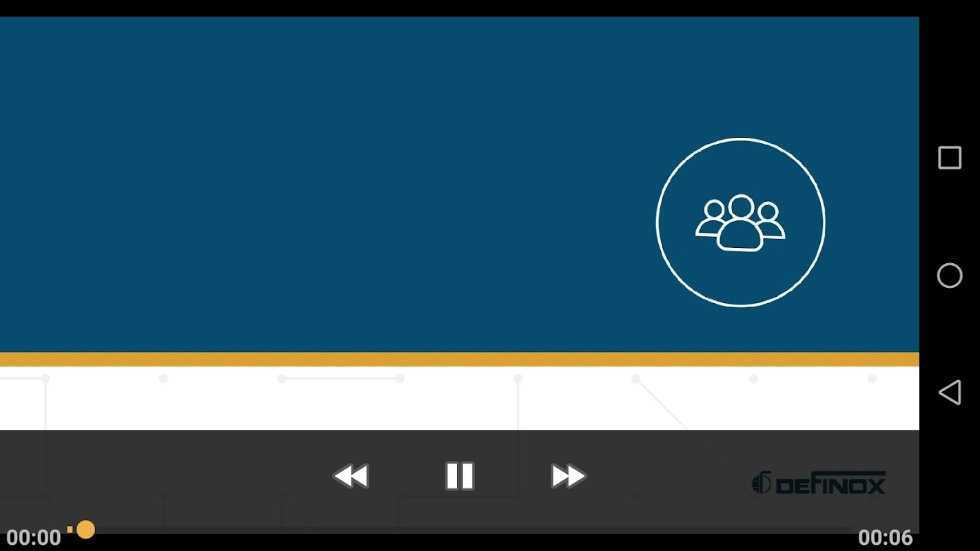Go to Android home with circle button

pyautogui.click(x=950, y=275)
